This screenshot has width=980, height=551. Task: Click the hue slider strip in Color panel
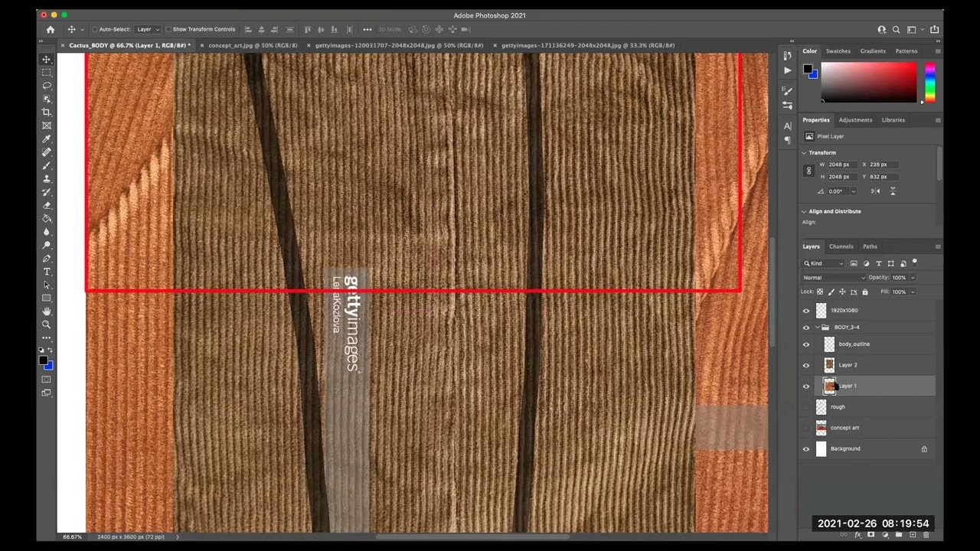(929, 82)
